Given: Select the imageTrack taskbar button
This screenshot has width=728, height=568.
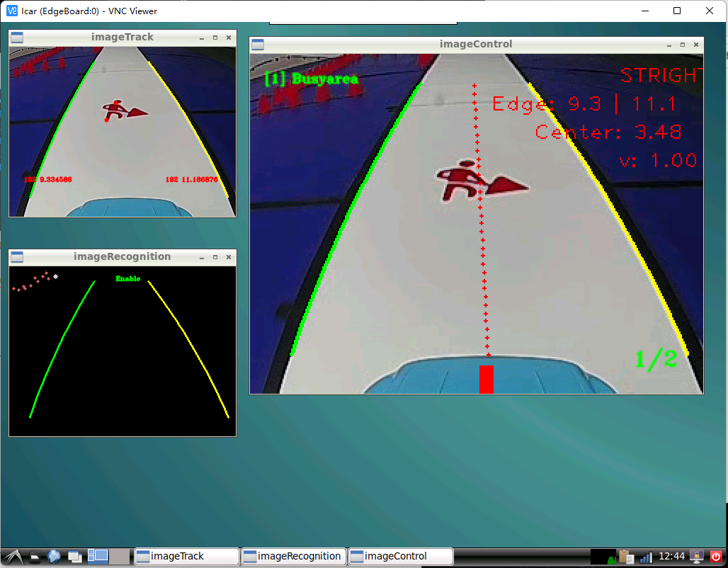Looking at the screenshot, I should coord(187,556).
